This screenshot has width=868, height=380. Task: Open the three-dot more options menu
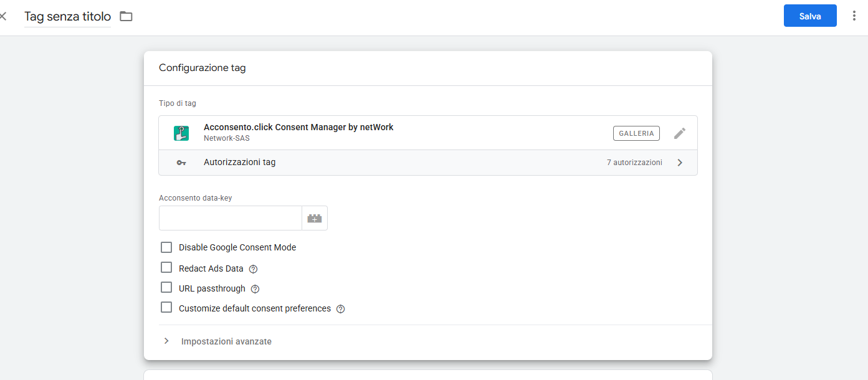click(854, 16)
